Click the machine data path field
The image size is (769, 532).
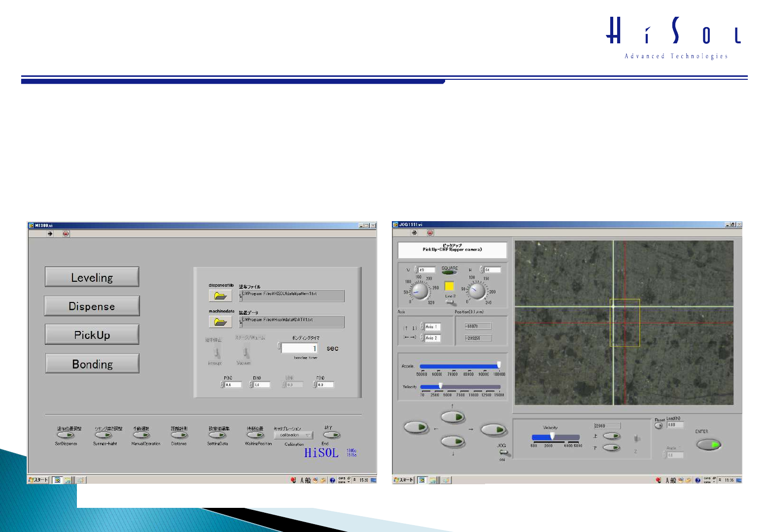(292, 322)
